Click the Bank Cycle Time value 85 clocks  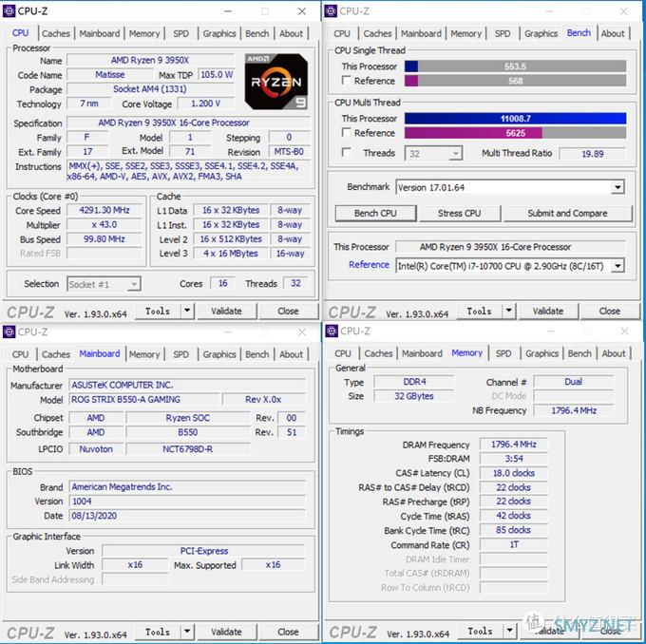point(514,530)
